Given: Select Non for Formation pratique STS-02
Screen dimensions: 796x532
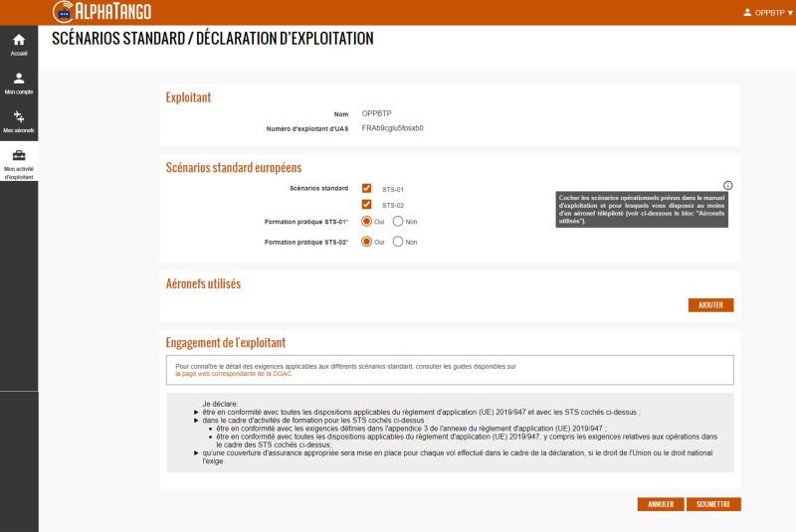Looking at the screenshot, I should point(398,242).
